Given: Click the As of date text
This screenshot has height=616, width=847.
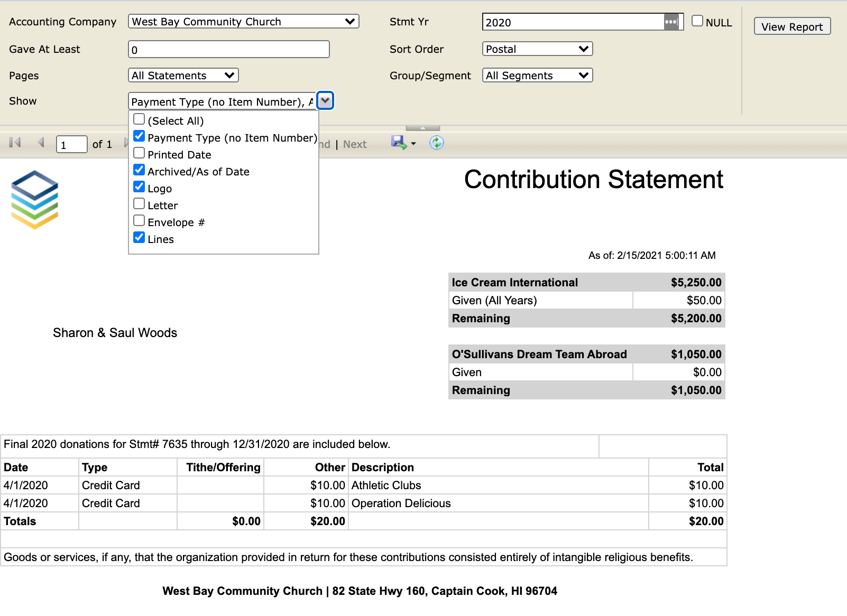Looking at the screenshot, I should tap(652, 255).
